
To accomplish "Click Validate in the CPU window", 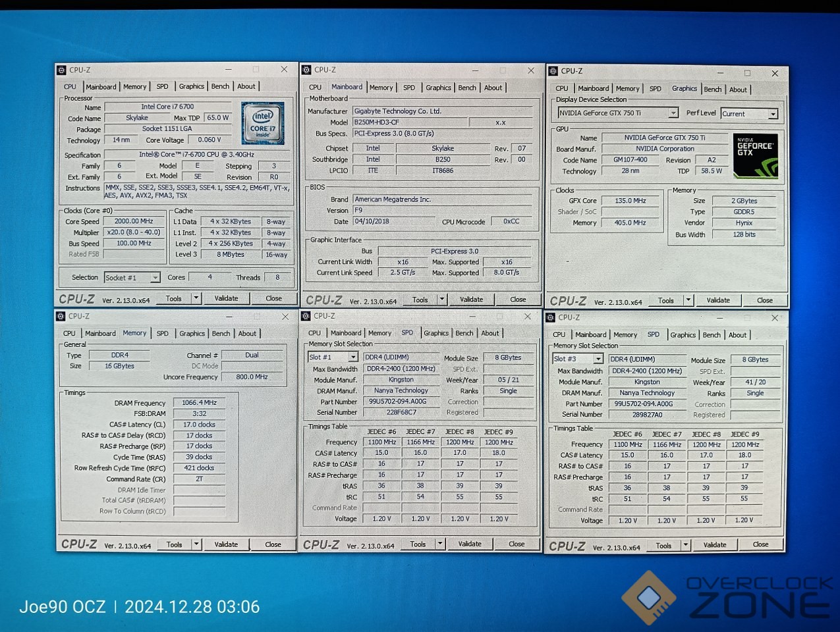I will (x=226, y=298).
